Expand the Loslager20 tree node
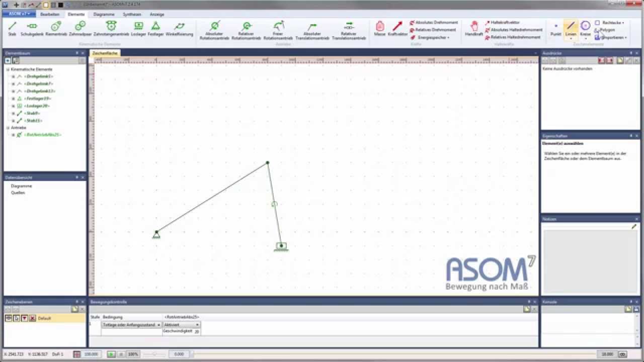This screenshot has width=644, height=362. point(13,106)
